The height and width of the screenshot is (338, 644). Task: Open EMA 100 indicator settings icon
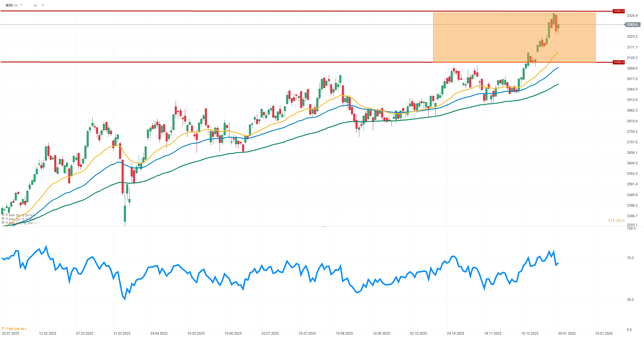point(3,223)
